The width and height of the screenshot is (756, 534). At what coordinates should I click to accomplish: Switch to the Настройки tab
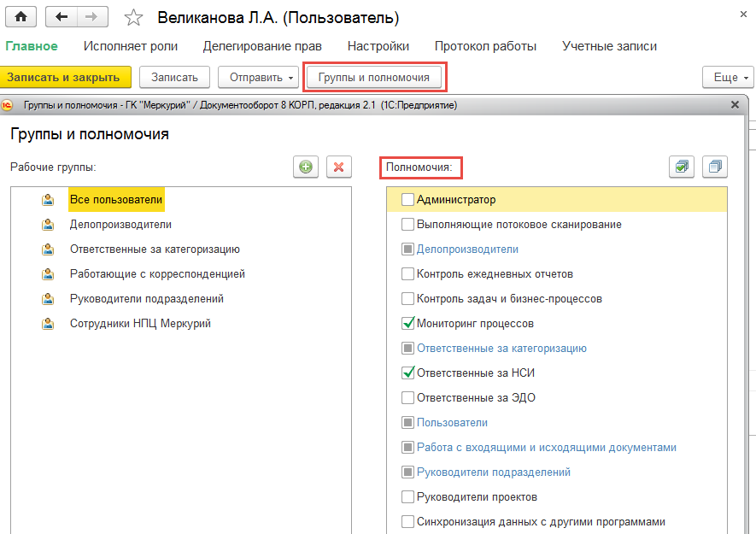click(378, 46)
